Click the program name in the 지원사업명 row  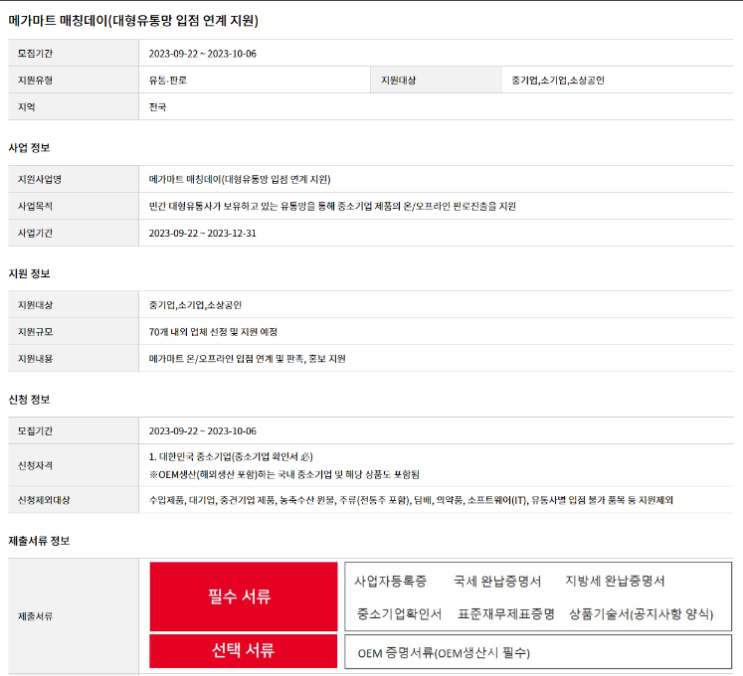(x=239, y=179)
